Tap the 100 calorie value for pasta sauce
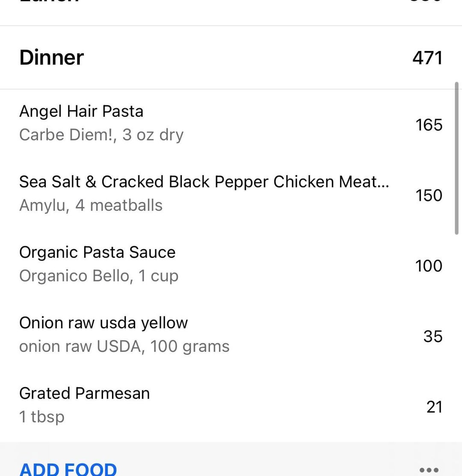This screenshot has width=462, height=476. (429, 266)
